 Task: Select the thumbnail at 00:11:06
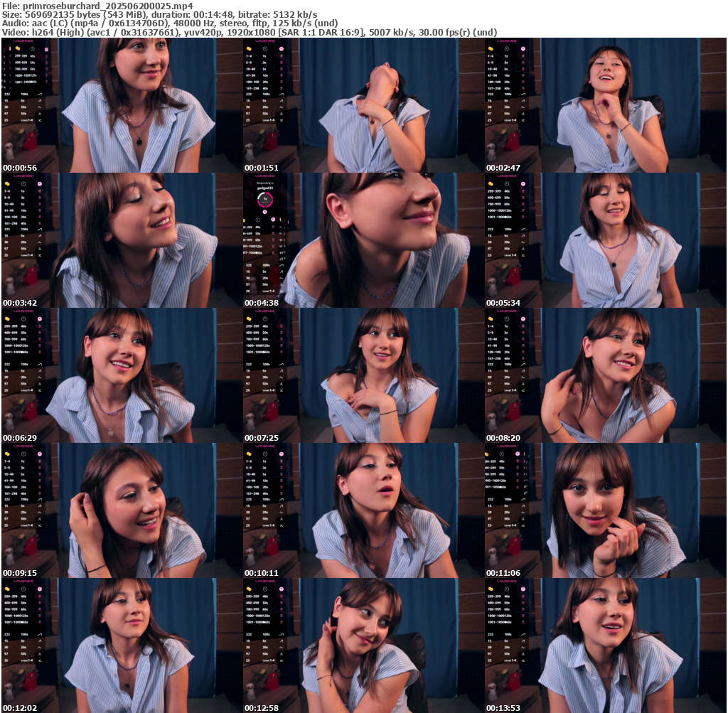[x=606, y=510]
